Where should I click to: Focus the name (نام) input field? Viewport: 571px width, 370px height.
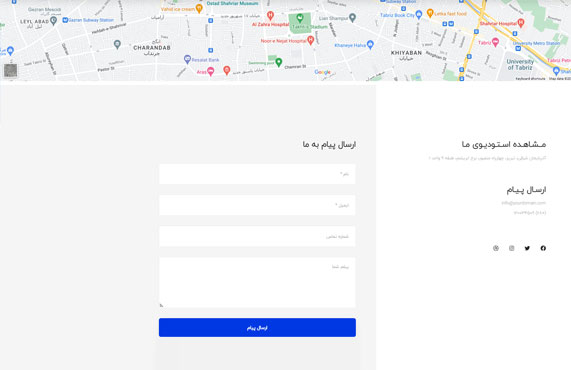(257, 174)
